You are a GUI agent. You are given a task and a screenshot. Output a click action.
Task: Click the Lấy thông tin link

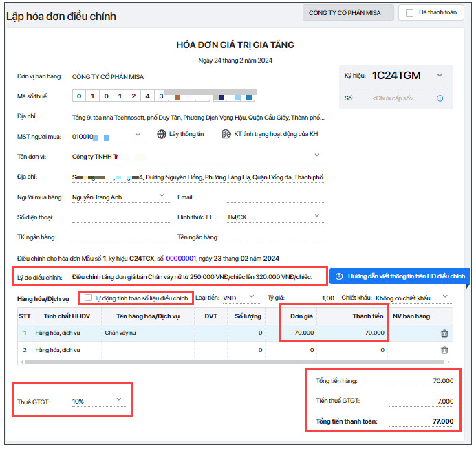click(186, 134)
